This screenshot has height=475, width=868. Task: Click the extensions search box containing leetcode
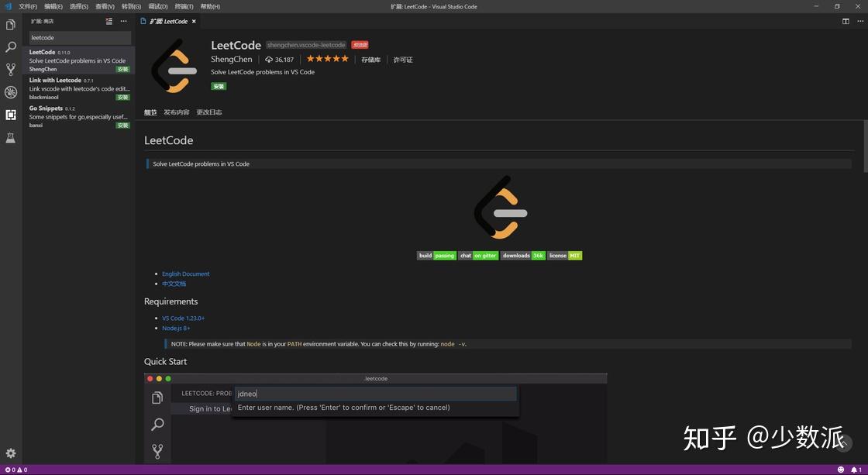80,38
